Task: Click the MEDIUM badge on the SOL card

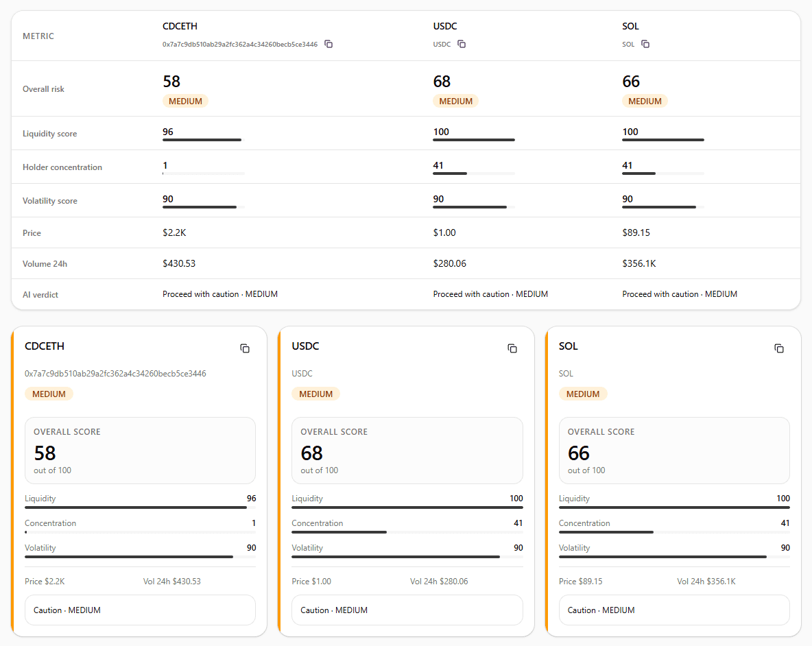Action: [582, 394]
